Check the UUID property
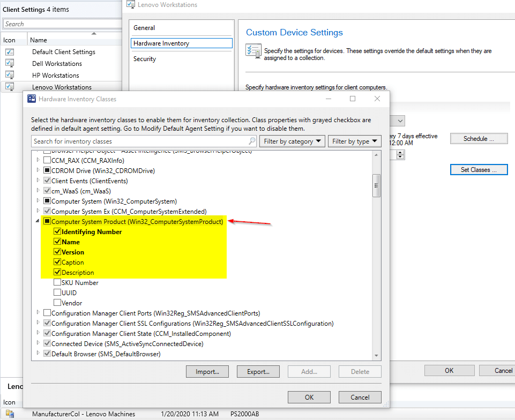The image size is (515, 420). (57, 293)
